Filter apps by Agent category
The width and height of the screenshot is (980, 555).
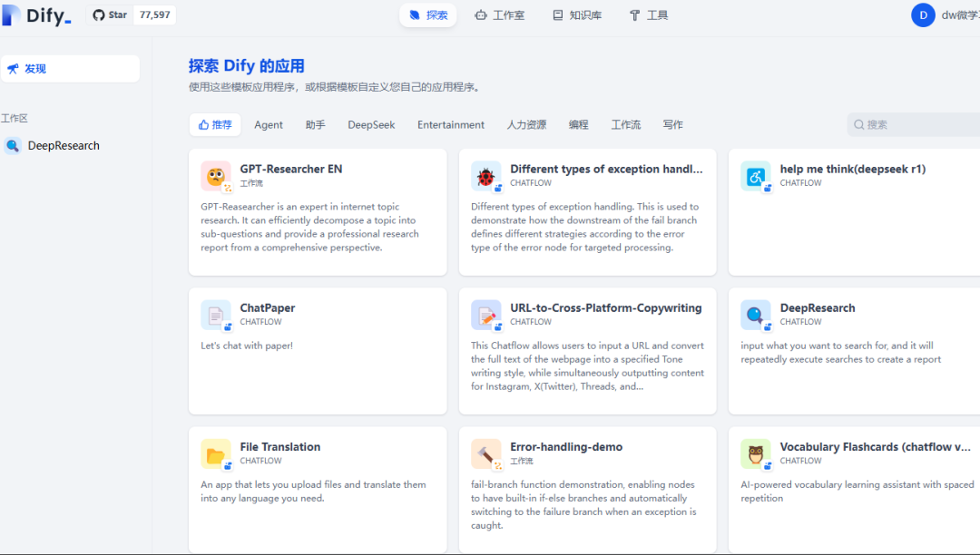coord(269,125)
